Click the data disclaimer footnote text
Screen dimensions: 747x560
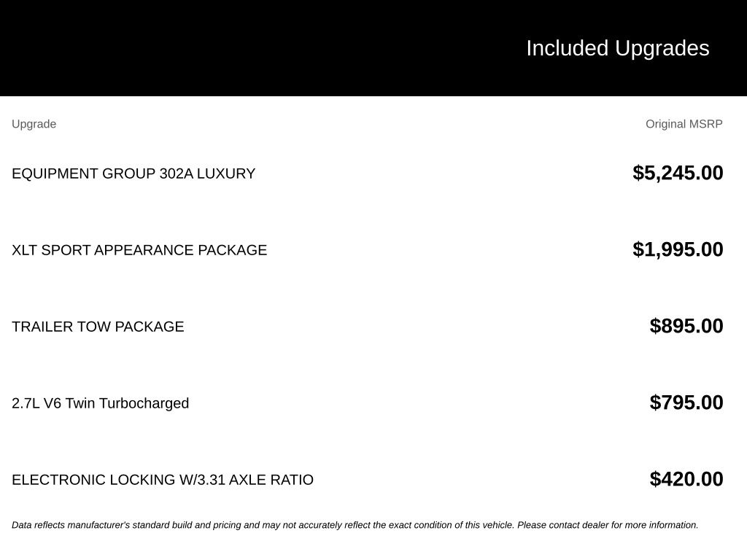pyautogui.click(x=355, y=525)
